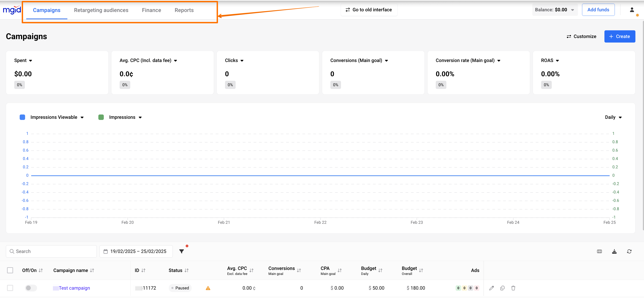644x298 pixels.
Task: Open the user profile icon
Action: tap(632, 10)
